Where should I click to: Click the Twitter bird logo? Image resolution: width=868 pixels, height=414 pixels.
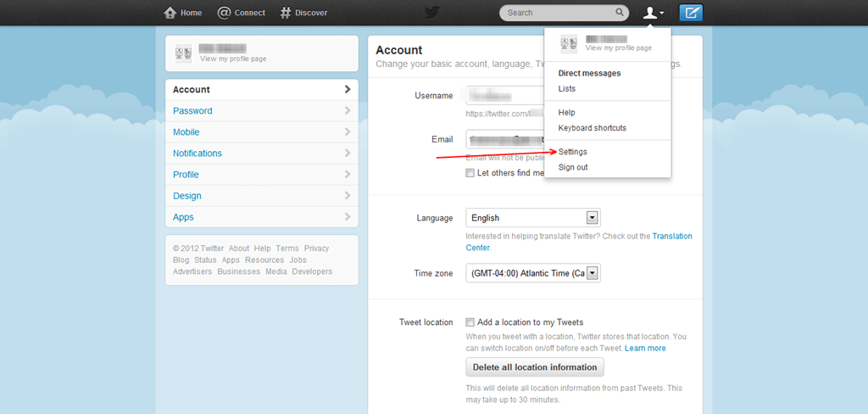point(431,12)
